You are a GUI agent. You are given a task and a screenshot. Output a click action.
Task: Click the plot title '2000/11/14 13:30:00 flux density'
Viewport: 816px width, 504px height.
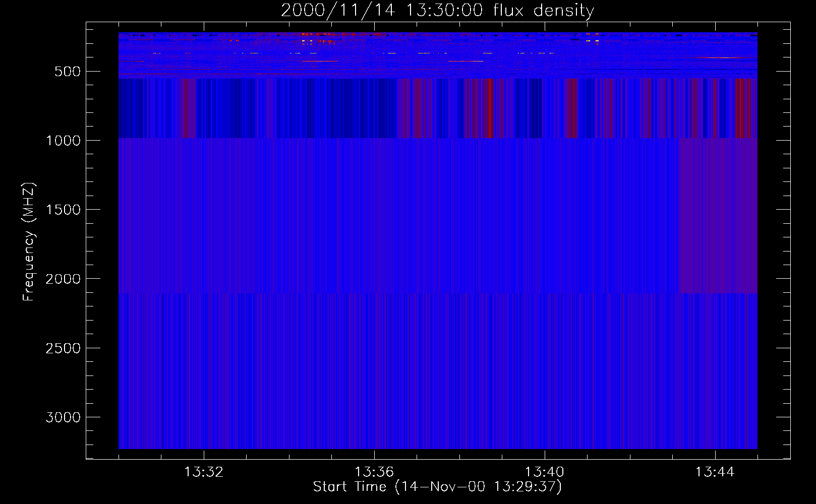437,11
